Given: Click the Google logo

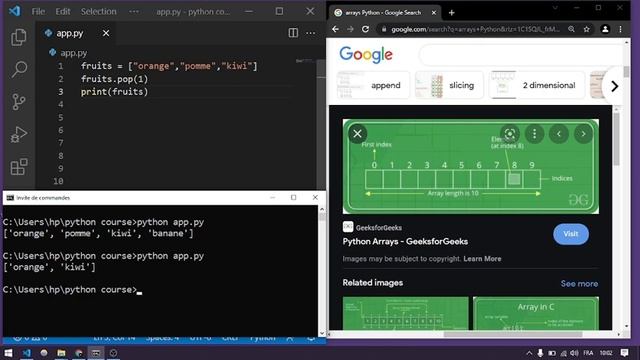Looking at the screenshot, I should [366, 54].
